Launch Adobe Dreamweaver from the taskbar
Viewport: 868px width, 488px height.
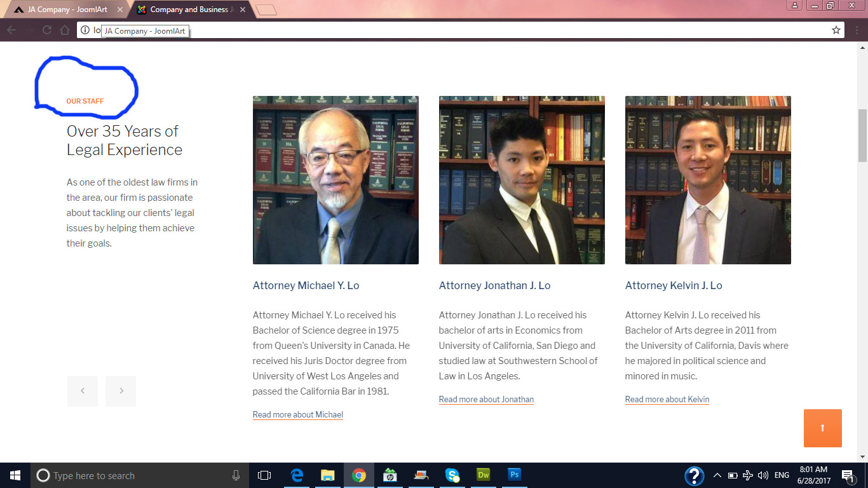(x=484, y=475)
